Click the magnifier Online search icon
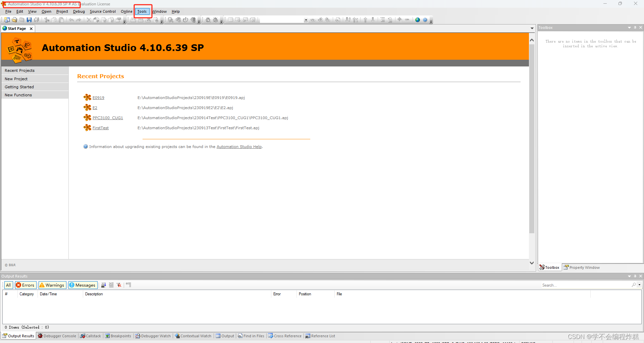 pyautogui.click(x=171, y=20)
